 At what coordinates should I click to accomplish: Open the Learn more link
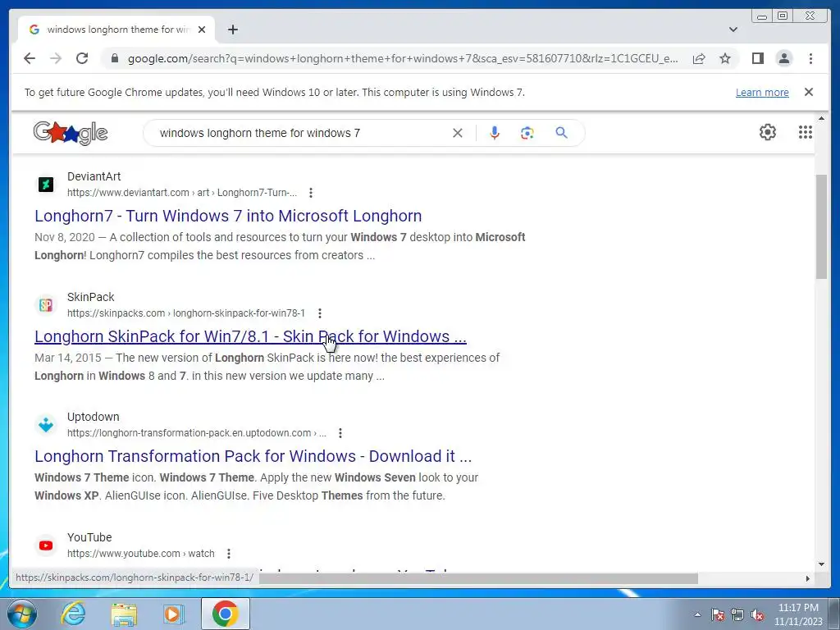[x=762, y=92]
